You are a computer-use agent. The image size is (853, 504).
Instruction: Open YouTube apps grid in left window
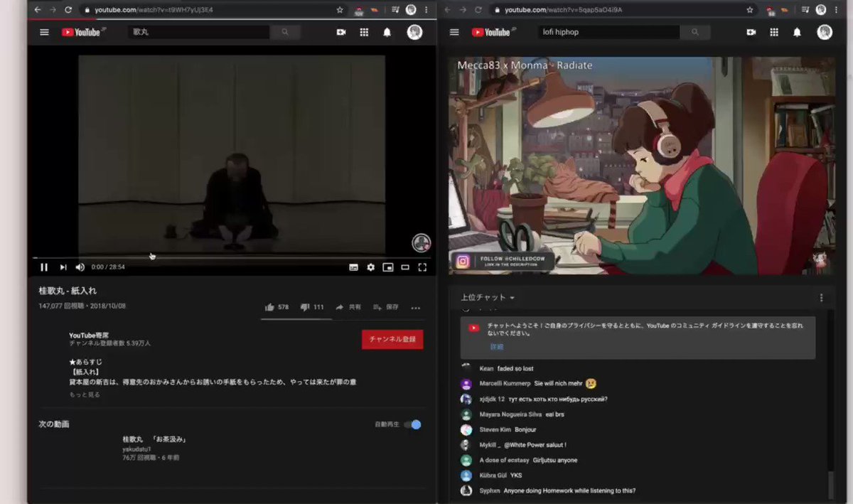coord(364,32)
